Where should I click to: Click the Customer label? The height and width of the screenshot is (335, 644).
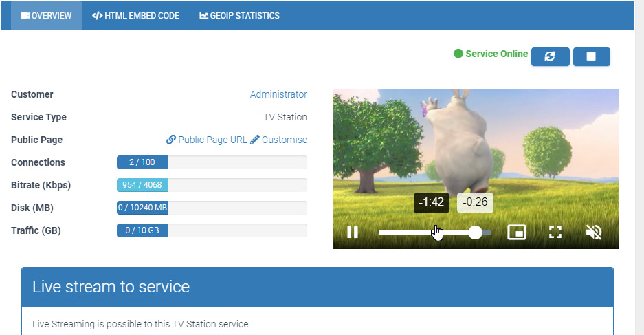[x=32, y=94]
